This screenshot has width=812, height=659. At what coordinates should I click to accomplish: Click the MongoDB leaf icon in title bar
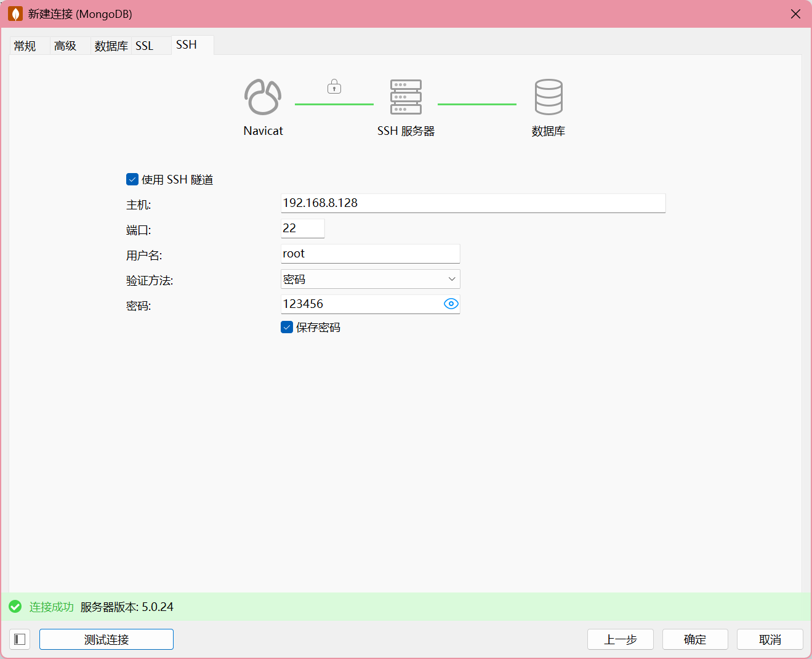click(x=15, y=14)
